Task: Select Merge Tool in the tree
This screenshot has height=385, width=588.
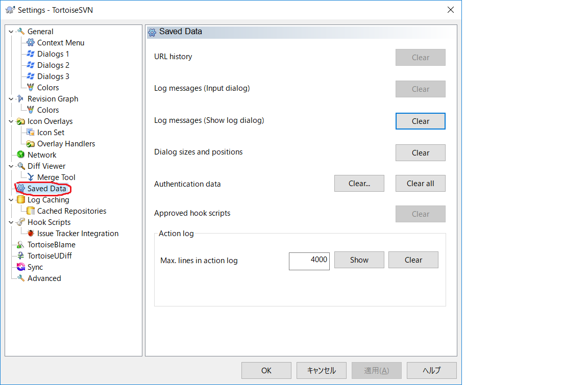Action: coord(56,177)
